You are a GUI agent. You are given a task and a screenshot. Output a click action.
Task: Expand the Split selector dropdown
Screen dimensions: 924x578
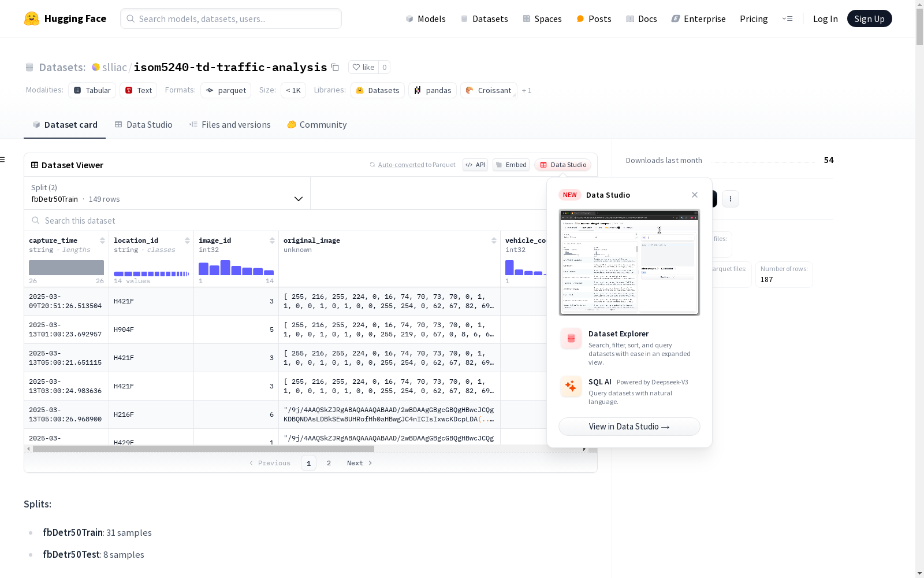click(x=167, y=193)
